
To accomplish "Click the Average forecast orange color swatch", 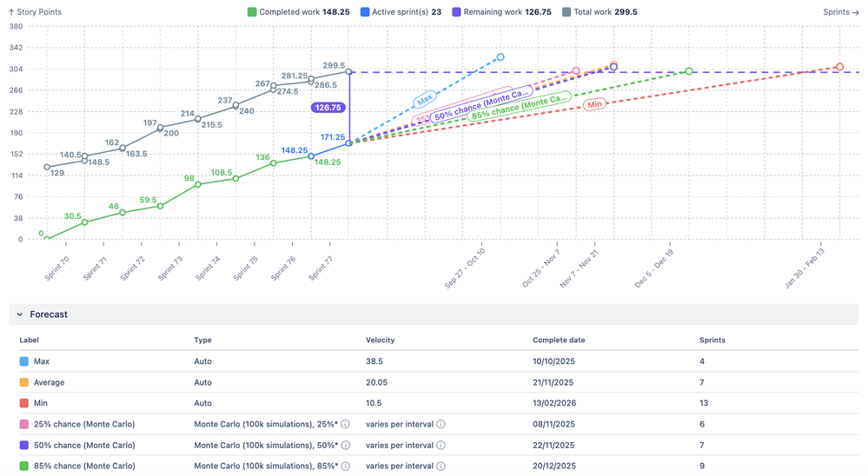I will coord(24,382).
